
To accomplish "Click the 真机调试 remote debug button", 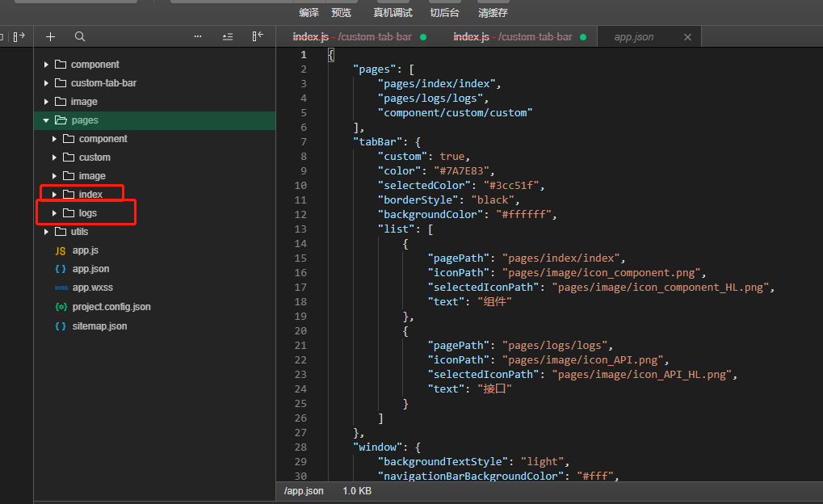I will tap(393, 13).
